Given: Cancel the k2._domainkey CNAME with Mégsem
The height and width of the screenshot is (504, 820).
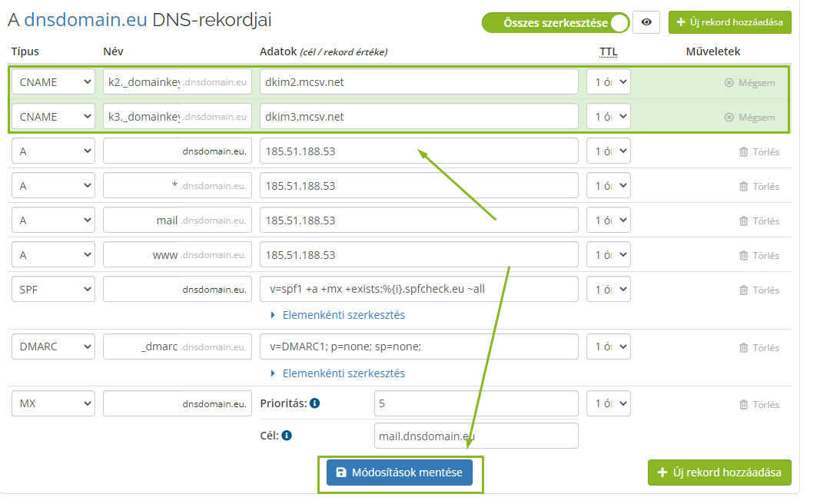Looking at the screenshot, I should (751, 81).
